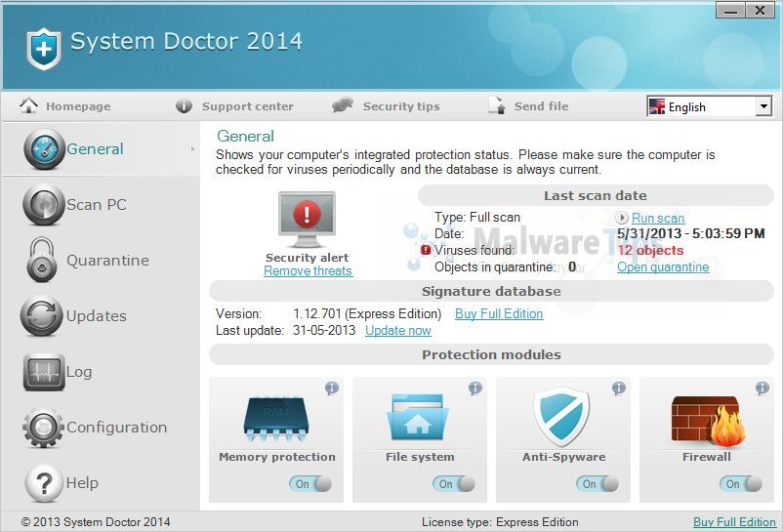Select the Scan PC sidebar section
The height and width of the screenshot is (532, 783).
100,205
